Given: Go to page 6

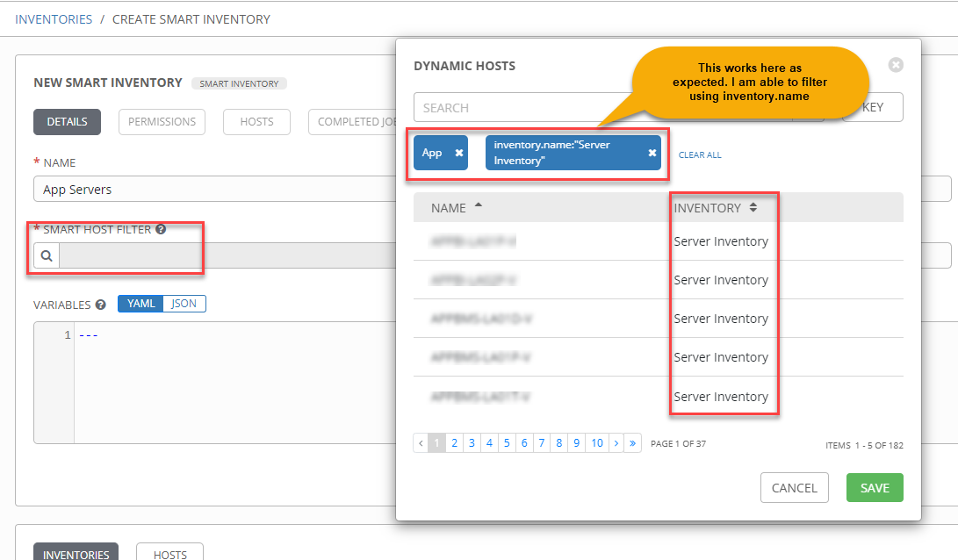Looking at the screenshot, I should pos(524,442).
